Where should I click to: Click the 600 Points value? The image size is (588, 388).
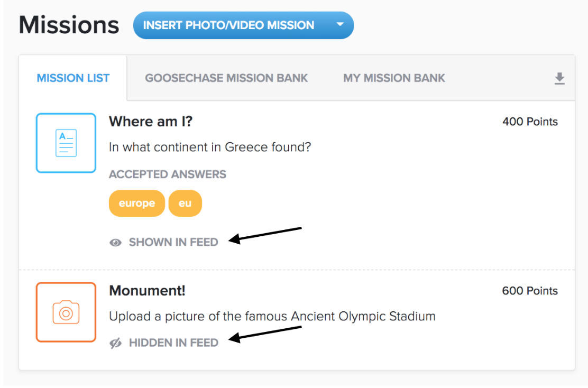[530, 291]
